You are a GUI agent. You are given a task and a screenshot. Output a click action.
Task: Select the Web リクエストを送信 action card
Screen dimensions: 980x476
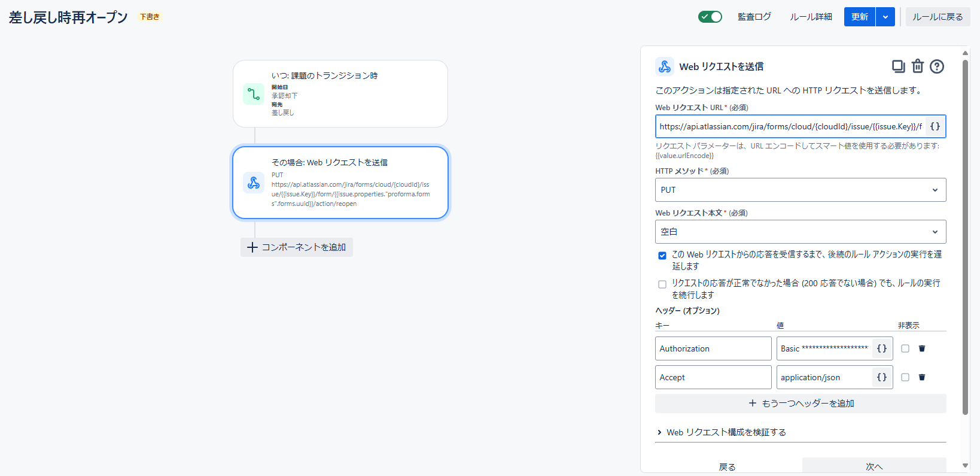point(340,183)
